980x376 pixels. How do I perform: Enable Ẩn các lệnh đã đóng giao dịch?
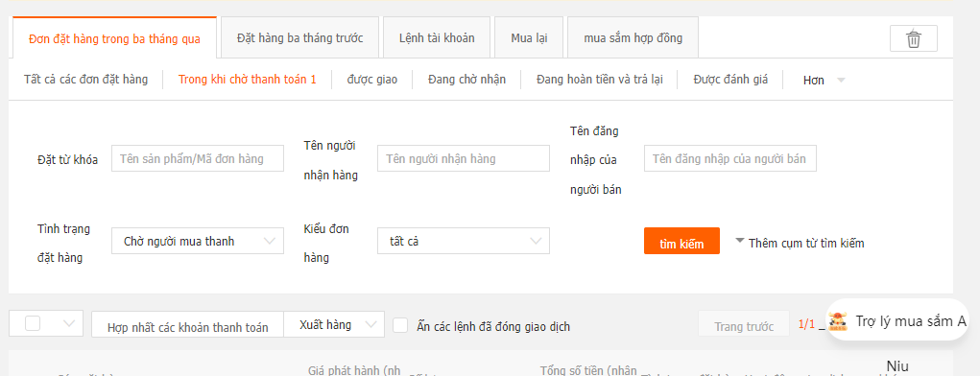(400, 325)
